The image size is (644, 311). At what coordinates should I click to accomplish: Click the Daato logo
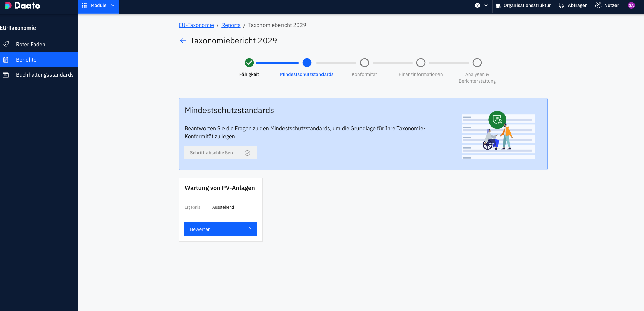[23, 6]
